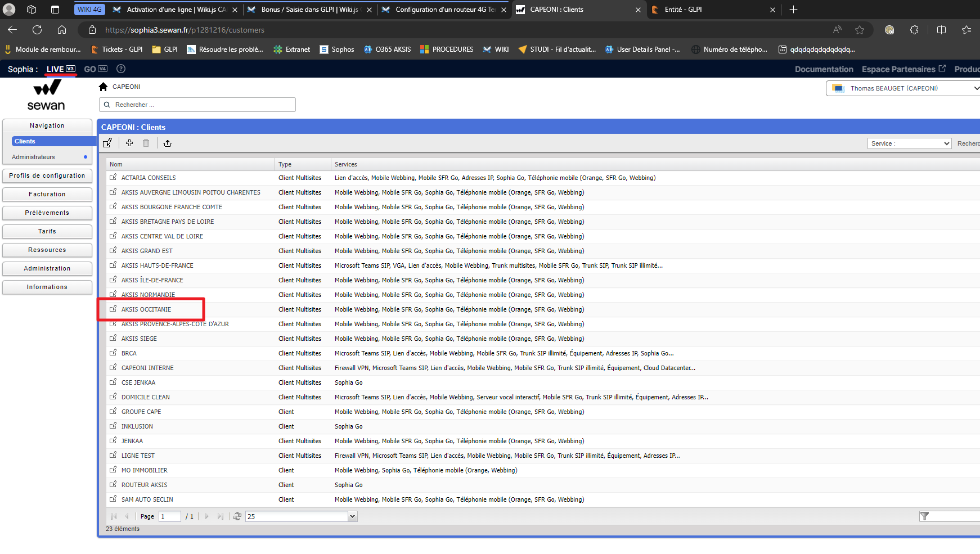Open the edit-client toolbar icon

pos(107,143)
